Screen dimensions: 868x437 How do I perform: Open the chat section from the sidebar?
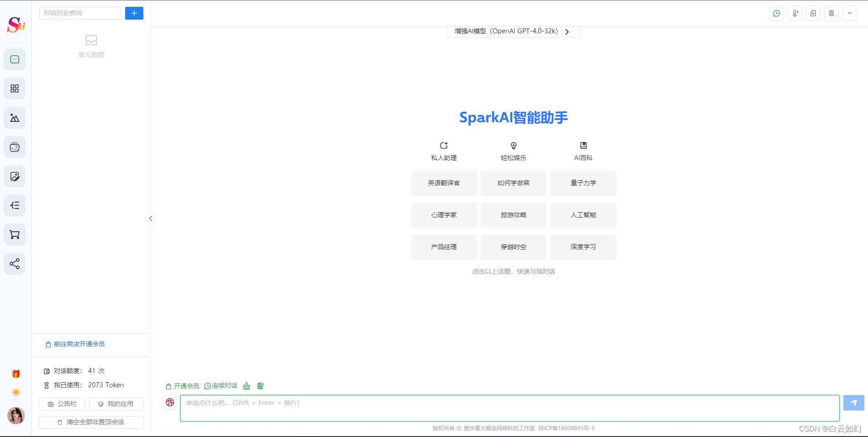[15, 59]
